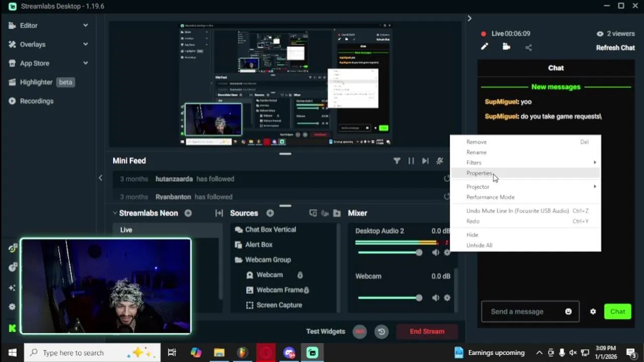The width and height of the screenshot is (644, 362).
Task: Add a source folder icon
Action: click(337, 213)
